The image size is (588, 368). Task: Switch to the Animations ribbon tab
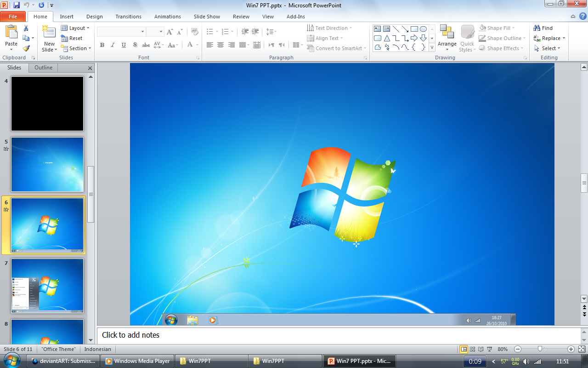pos(168,17)
